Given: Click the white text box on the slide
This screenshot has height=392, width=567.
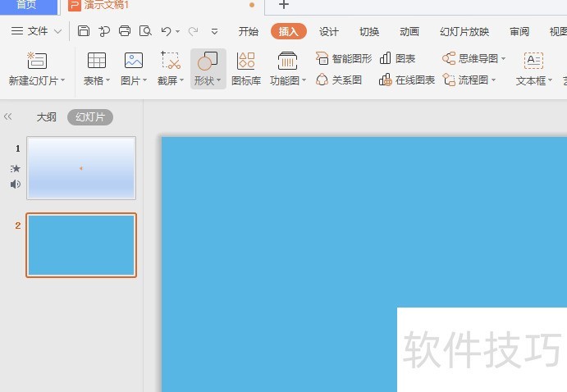Looking at the screenshot, I should click(482, 349).
